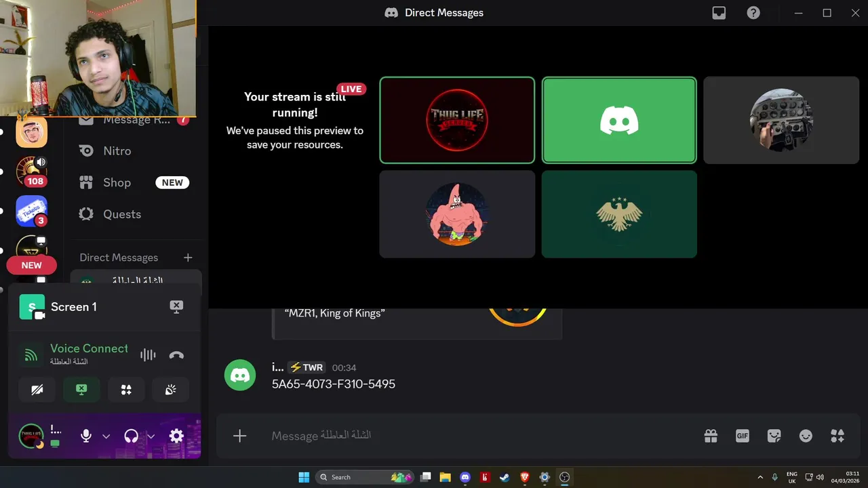
Task: Deafen with the headphones button
Action: [x=132, y=436]
